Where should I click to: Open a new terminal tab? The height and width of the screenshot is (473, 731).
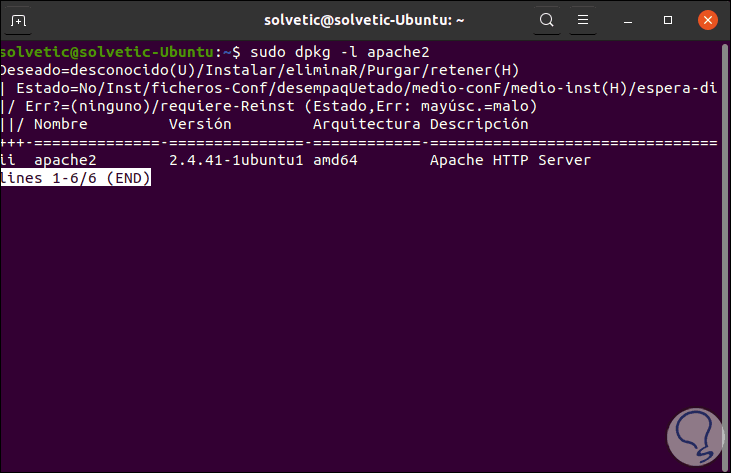(20, 19)
